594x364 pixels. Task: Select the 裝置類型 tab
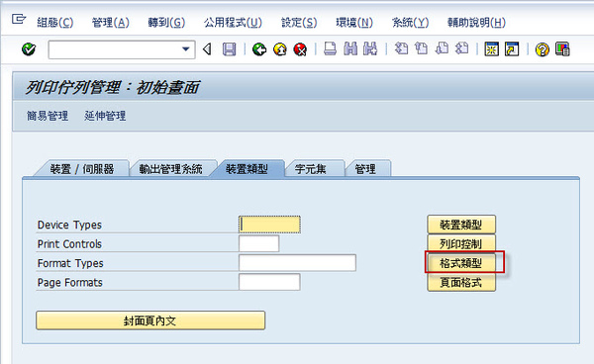click(247, 169)
